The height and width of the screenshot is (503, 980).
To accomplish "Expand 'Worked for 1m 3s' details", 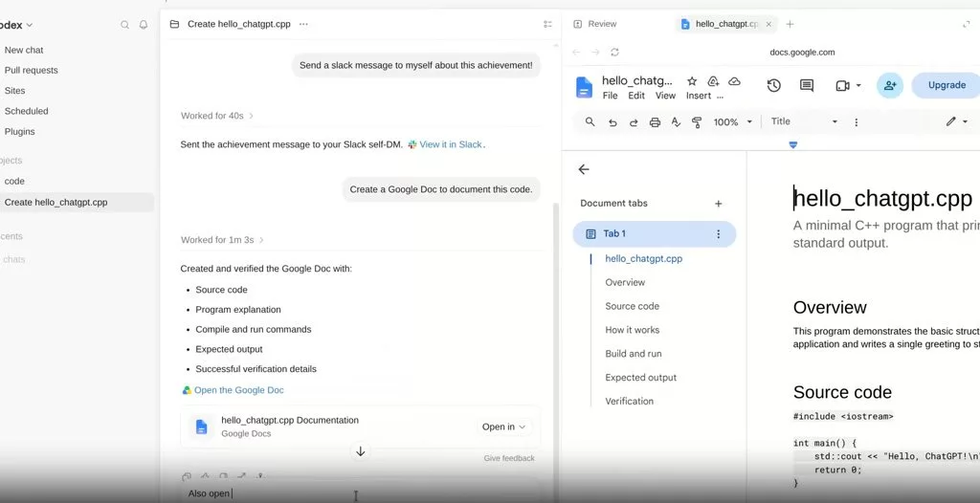I will tap(222, 240).
